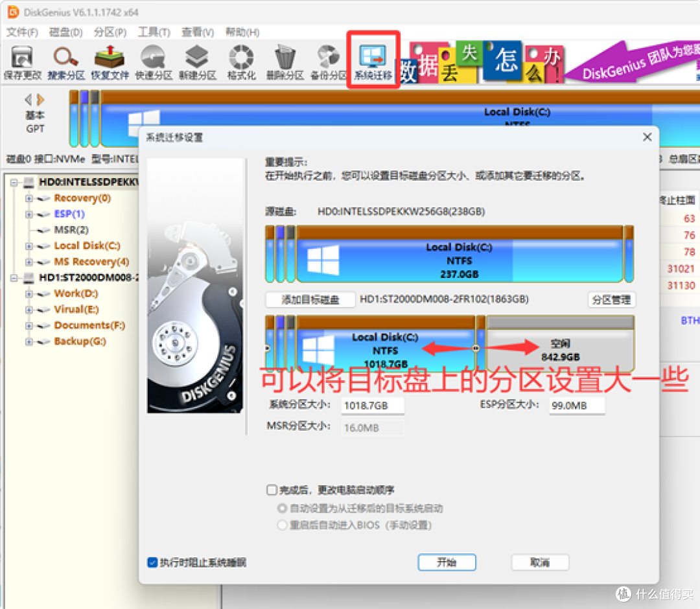This screenshot has width=700, height=609.
Task: Expand the ESP(1) partition node
Action: pyautogui.click(x=29, y=214)
